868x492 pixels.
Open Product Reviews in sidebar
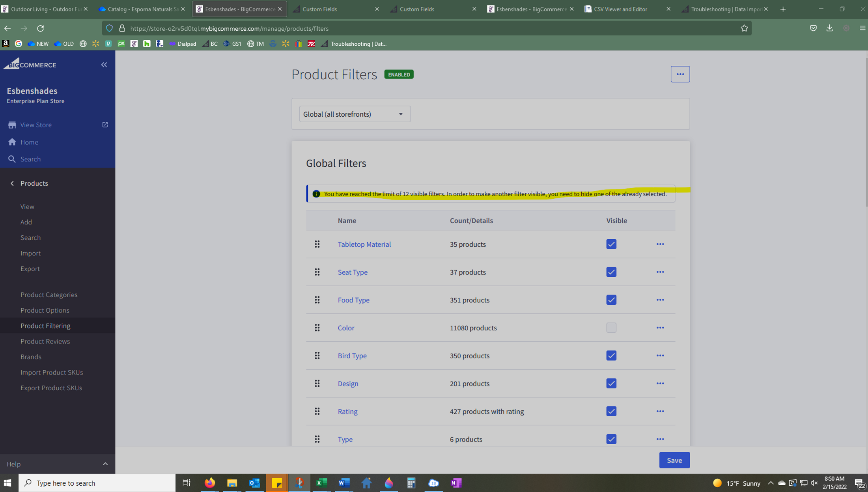point(45,341)
